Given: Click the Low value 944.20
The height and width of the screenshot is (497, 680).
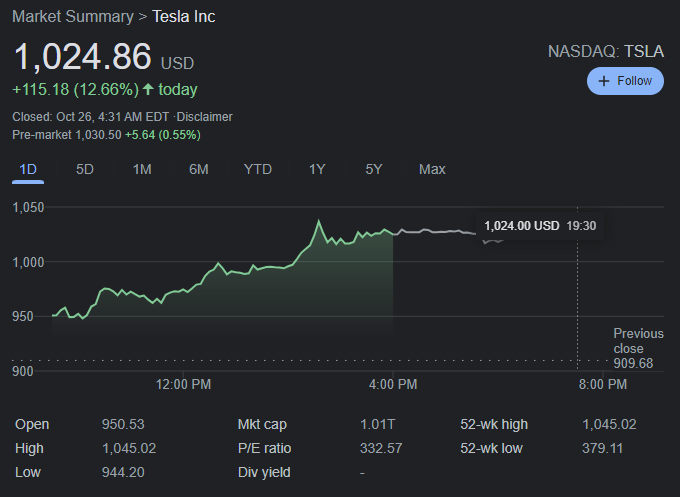Looking at the screenshot, I should tap(123, 472).
